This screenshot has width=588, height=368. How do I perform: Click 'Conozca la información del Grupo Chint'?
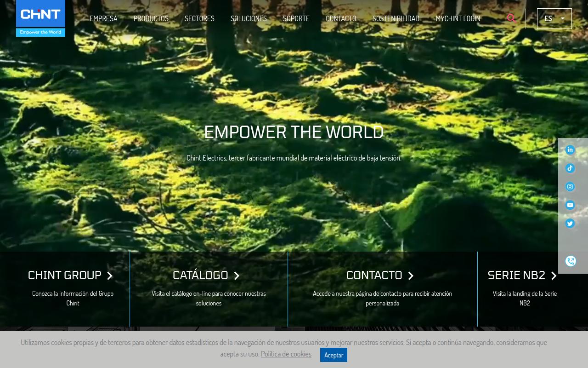[73, 298]
